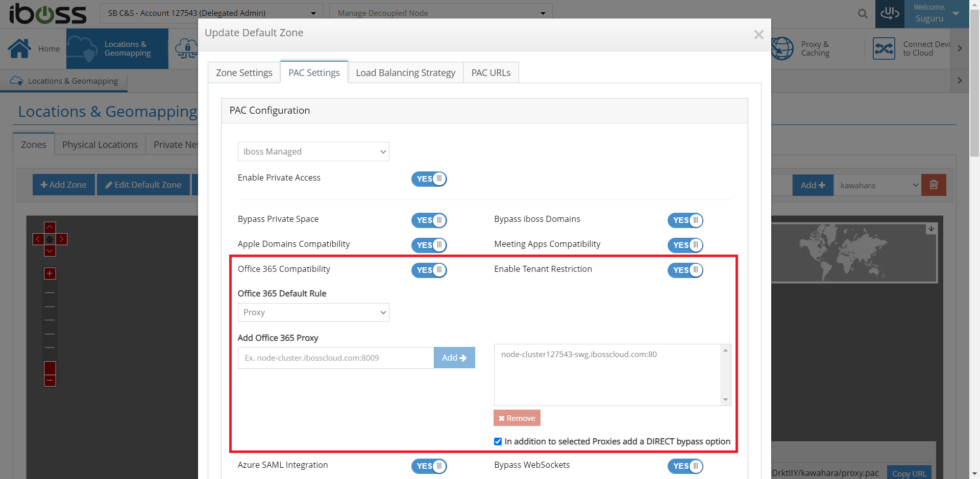Click the Copy URL button
Viewport: 980px width, 479px height.
[909, 473]
